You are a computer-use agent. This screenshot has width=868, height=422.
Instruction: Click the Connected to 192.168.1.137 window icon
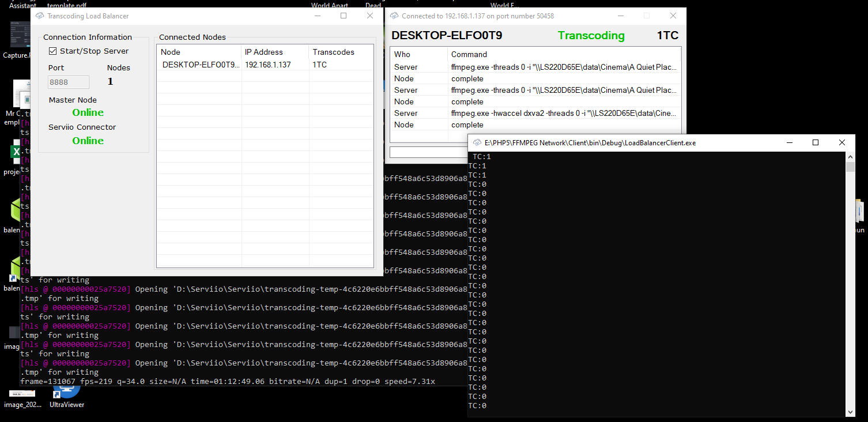click(394, 16)
